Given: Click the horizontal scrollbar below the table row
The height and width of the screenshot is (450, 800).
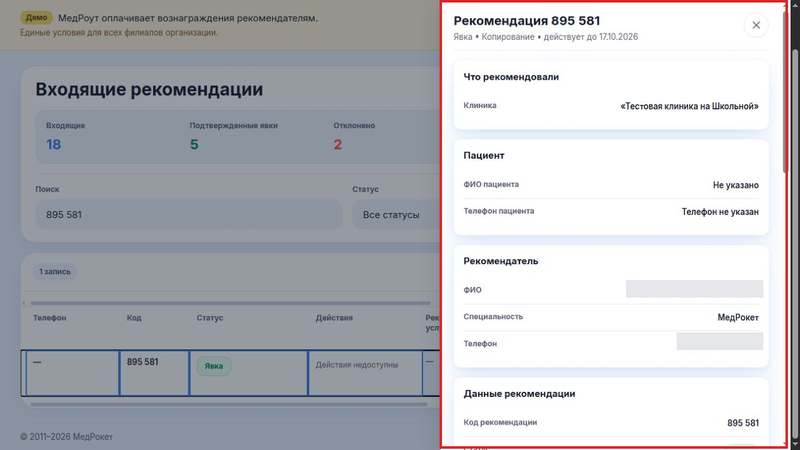Looking at the screenshot, I should tap(229, 404).
